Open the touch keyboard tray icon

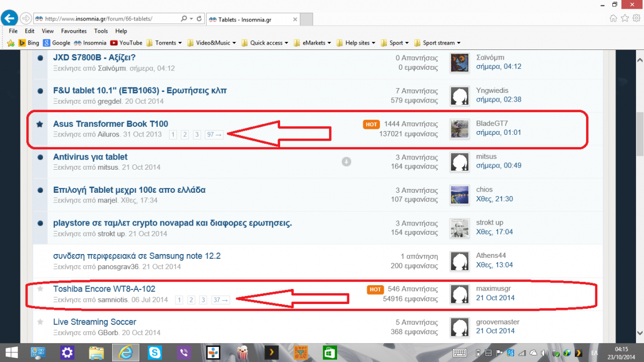[459, 353]
